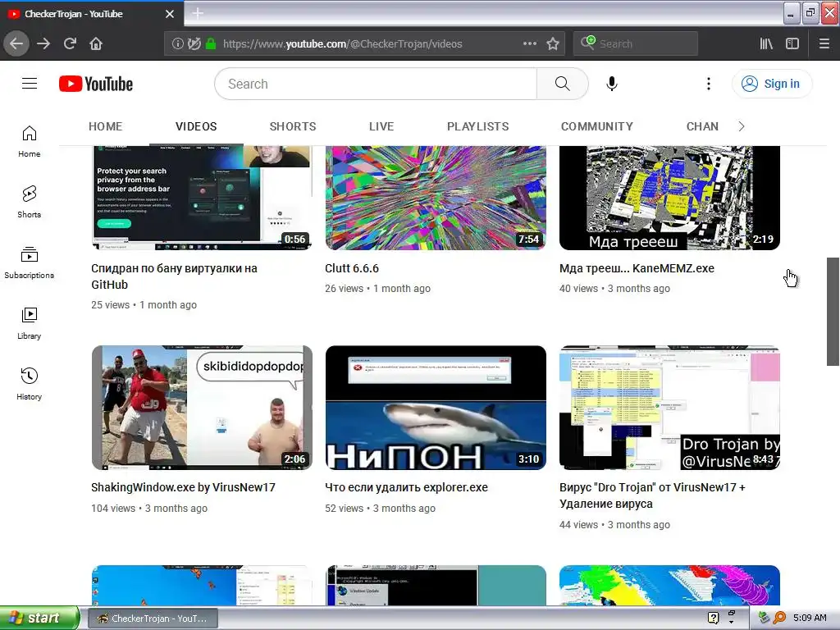Click the Sign in button
This screenshot has height=630, width=840.
pos(772,84)
